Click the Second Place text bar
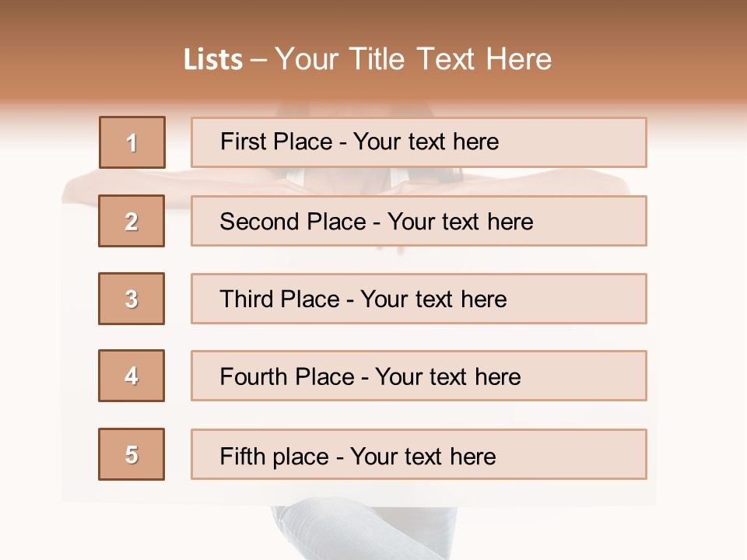 point(419,221)
